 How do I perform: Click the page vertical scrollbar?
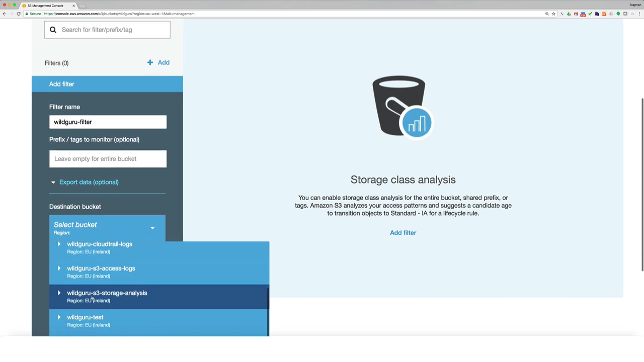pos(642,185)
